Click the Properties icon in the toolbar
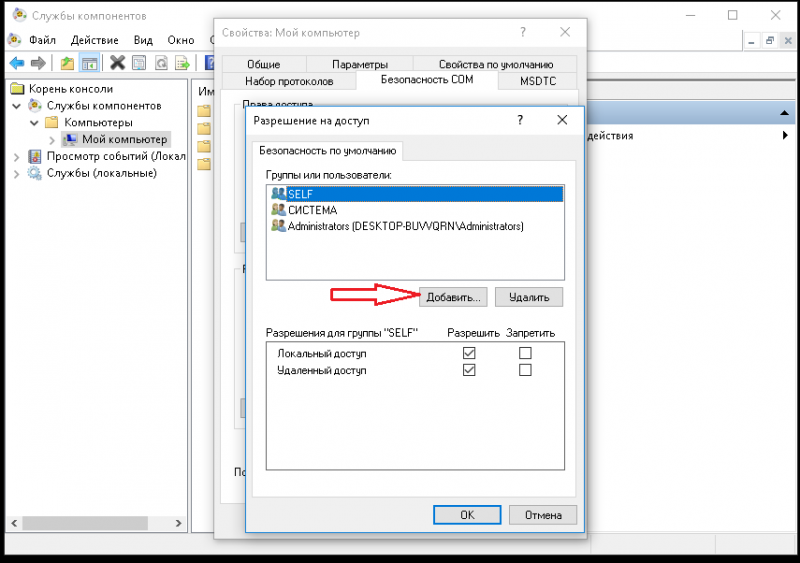This screenshot has width=800, height=563. pyautogui.click(x=138, y=63)
